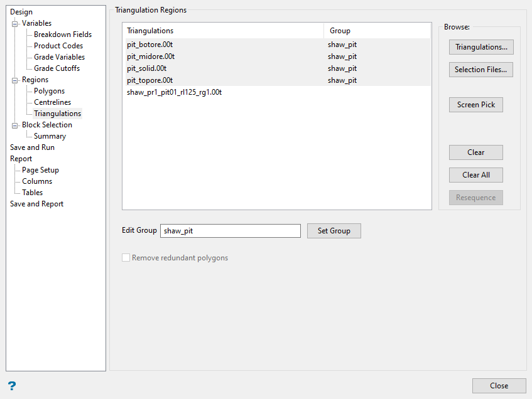The image size is (532, 399).
Task: Go to Save and Run
Action: (32, 147)
